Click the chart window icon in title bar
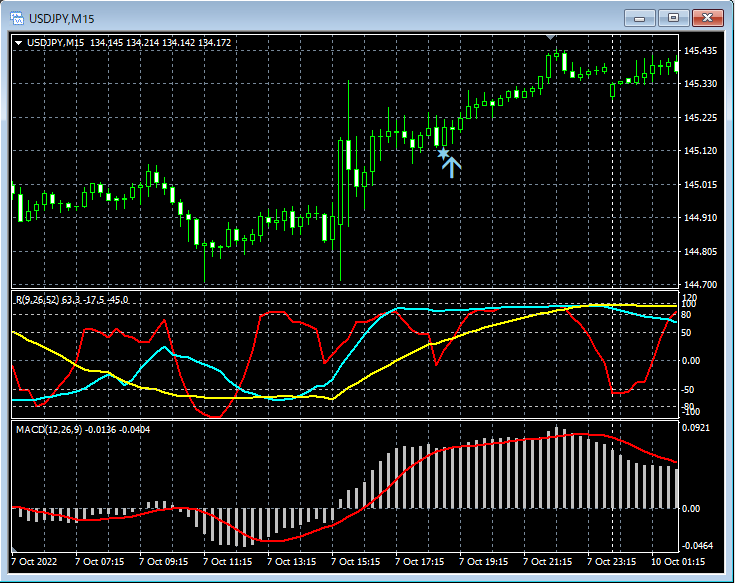Viewport: 736px width, 583px height. 17,18
